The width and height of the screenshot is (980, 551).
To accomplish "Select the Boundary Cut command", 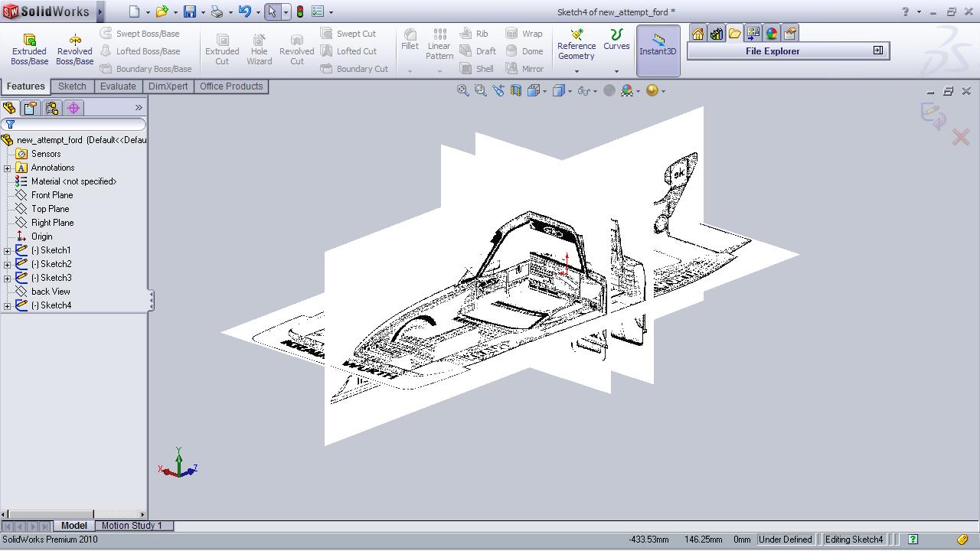I will (354, 69).
